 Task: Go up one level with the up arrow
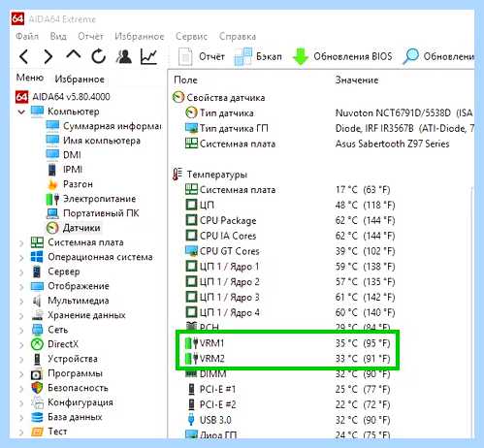point(74,55)
